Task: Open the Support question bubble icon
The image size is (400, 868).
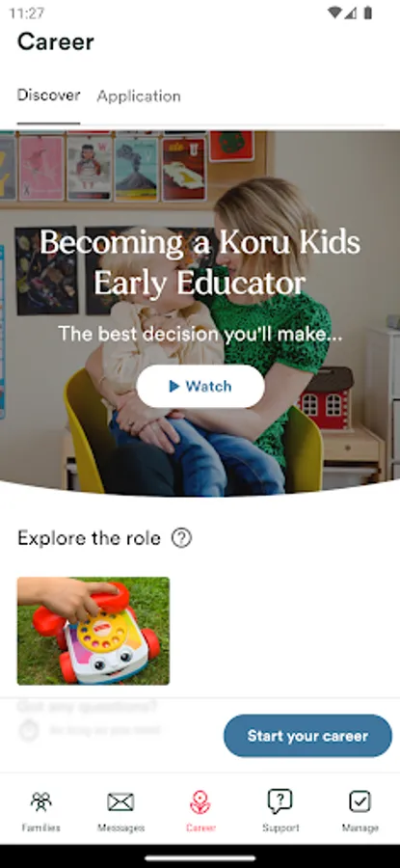Action: [x=280, y=801]
